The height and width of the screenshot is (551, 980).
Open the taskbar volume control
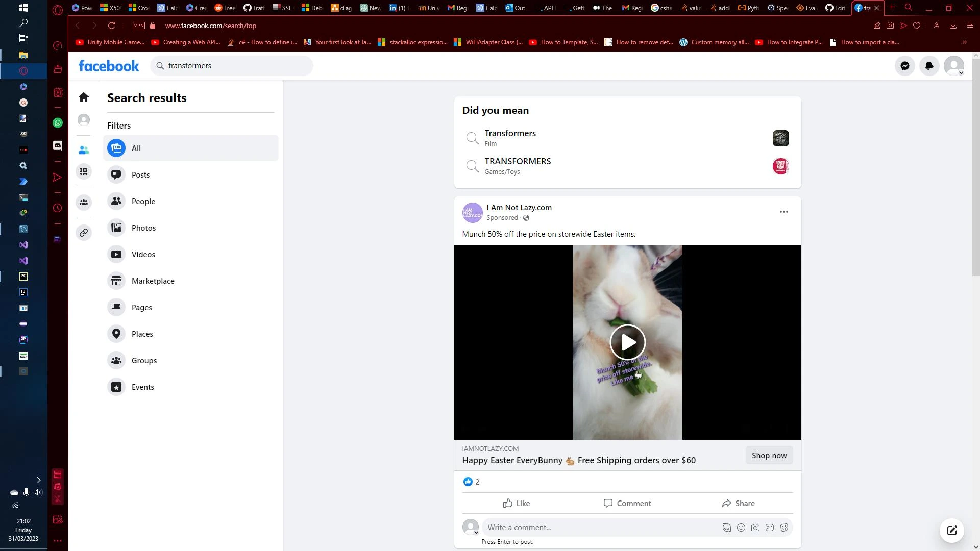(x=38, y=493)
